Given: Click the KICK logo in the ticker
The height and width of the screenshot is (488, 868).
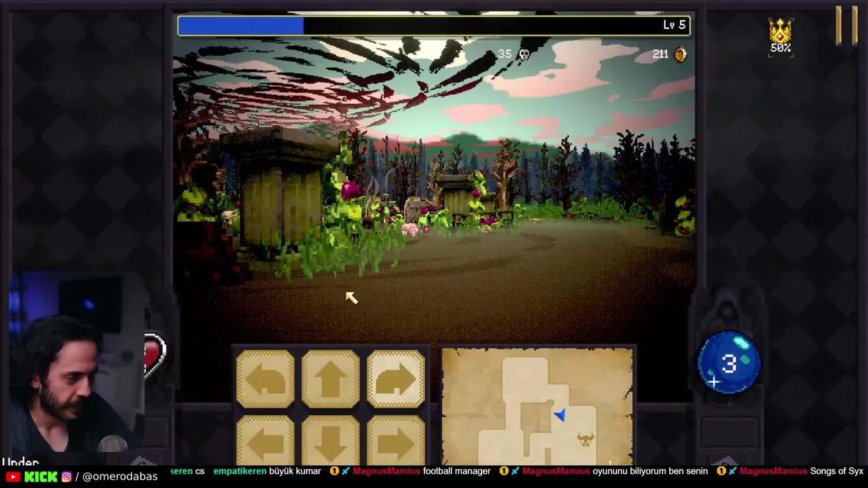Looking at the screenshot, I should [41, 476].
